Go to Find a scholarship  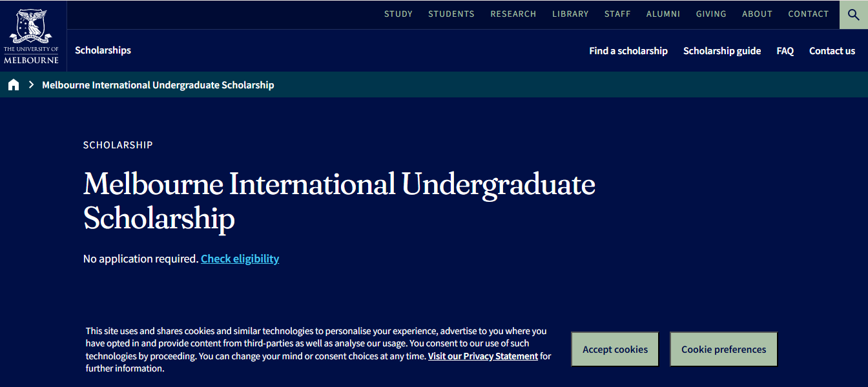628,50
